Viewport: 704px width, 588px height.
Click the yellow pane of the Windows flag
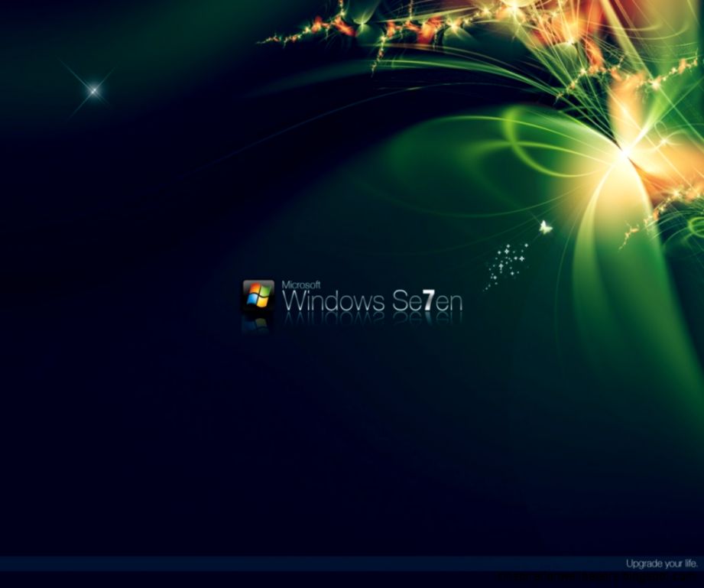tap(263, 302)
